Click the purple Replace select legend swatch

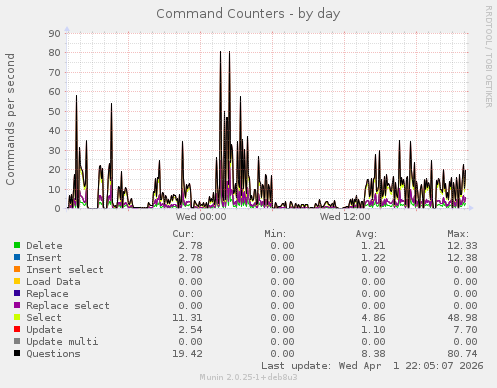click(17, 305)
